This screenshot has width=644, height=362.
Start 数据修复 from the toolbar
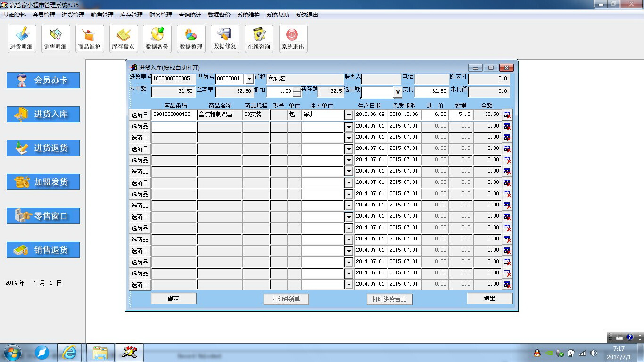(225, 39)
